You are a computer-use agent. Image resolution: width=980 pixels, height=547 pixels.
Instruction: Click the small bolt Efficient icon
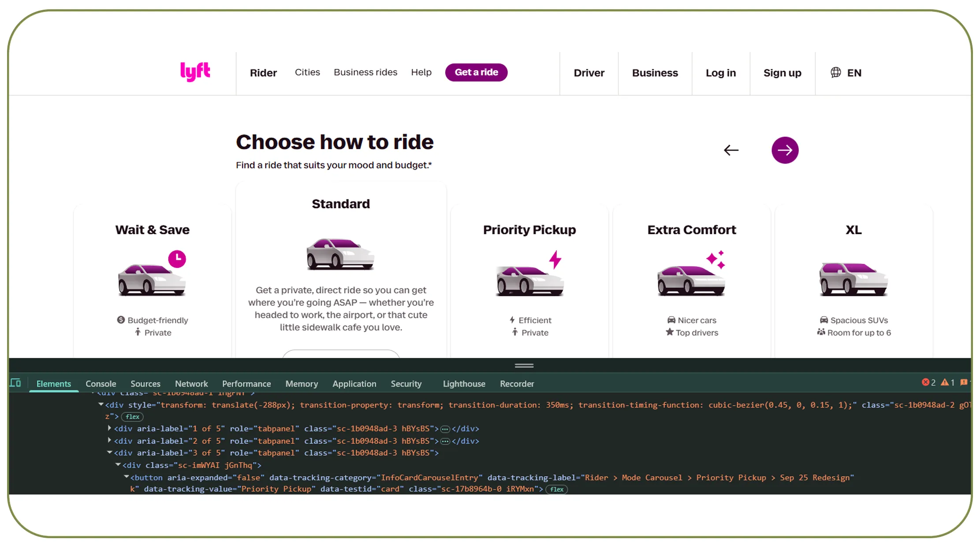tap(512, 320)
